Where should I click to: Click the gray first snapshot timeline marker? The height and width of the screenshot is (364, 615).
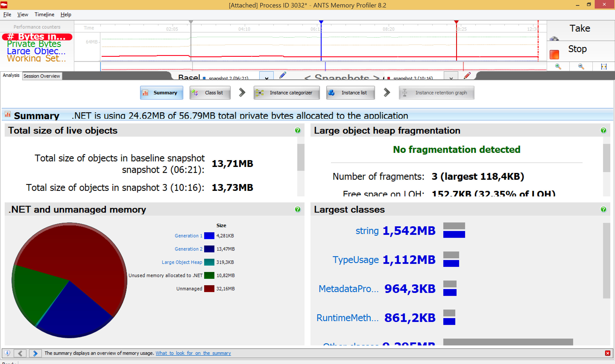191,22
